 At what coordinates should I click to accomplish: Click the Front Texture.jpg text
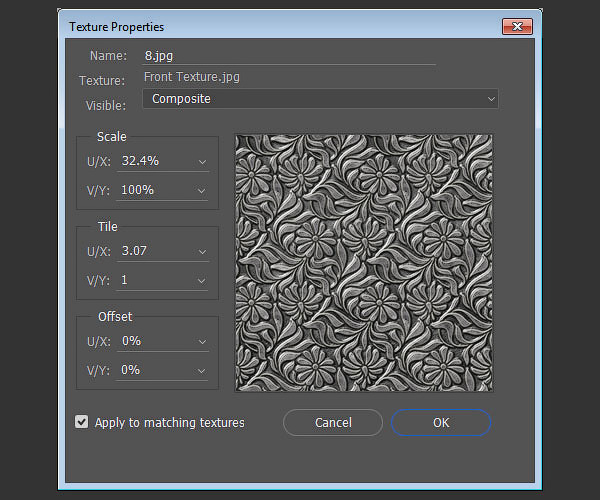(x=192, y=77)
